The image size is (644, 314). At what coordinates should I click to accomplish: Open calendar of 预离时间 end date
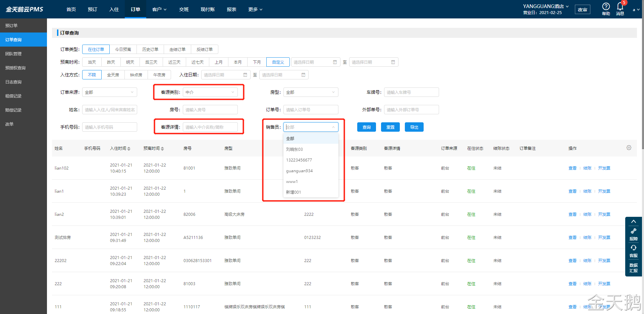pos(393,62)
